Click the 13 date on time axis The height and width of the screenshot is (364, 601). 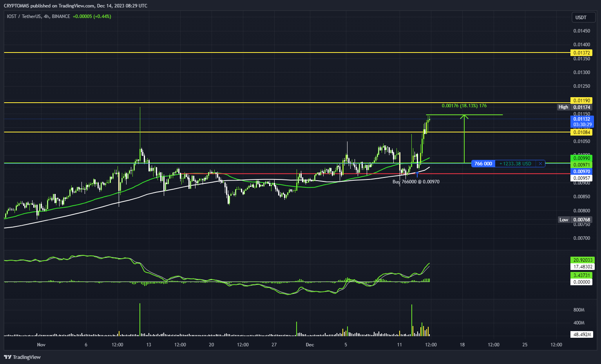click(149, 345)
